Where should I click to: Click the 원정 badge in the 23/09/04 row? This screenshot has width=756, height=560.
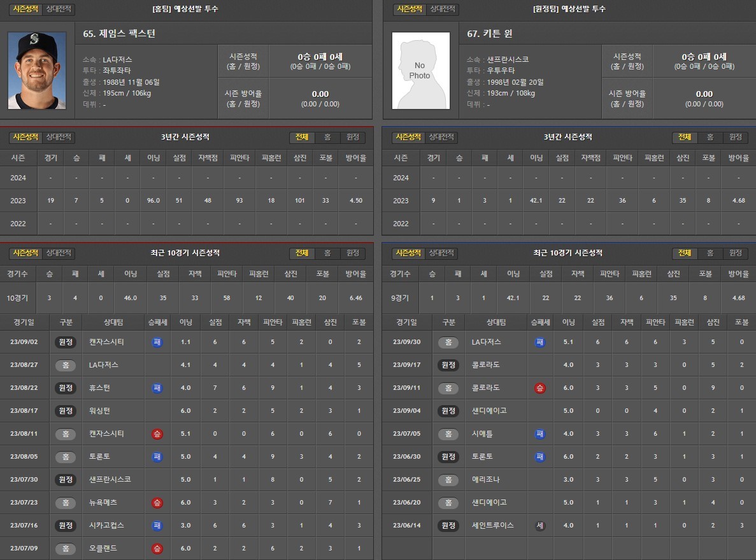(448, 411)
